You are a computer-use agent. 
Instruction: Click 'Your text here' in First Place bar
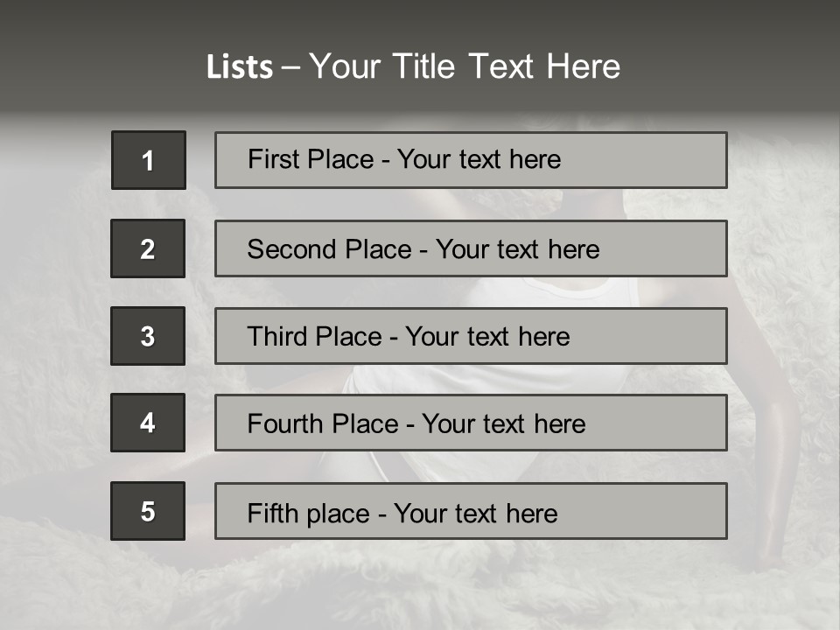[479, 159]
